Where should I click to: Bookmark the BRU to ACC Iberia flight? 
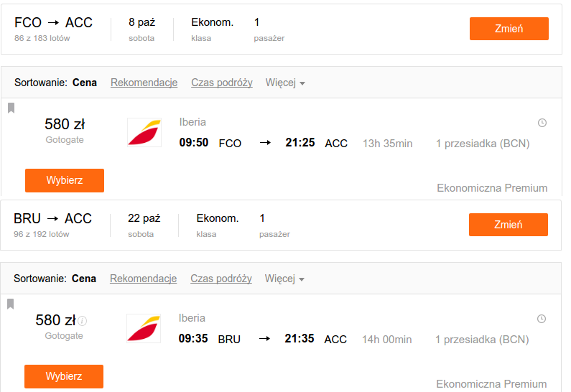tap(11, 304)
